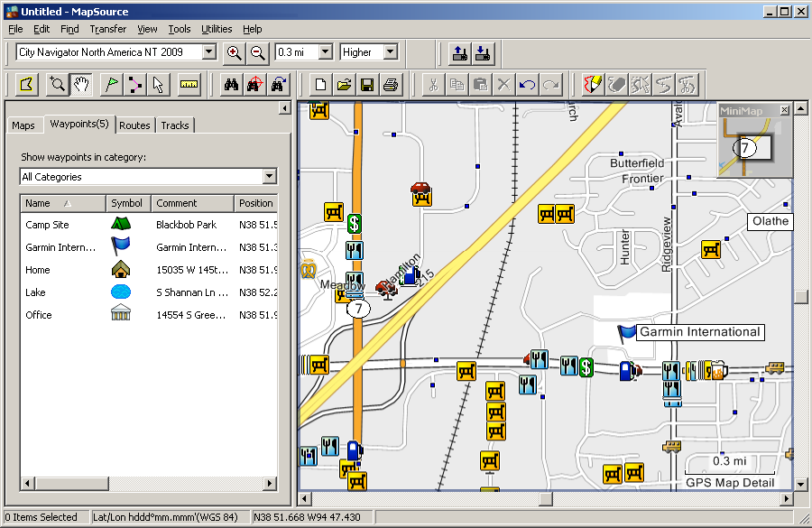Select the Waypoint flag tool
The image size is (812, 528).
(111, 85)
